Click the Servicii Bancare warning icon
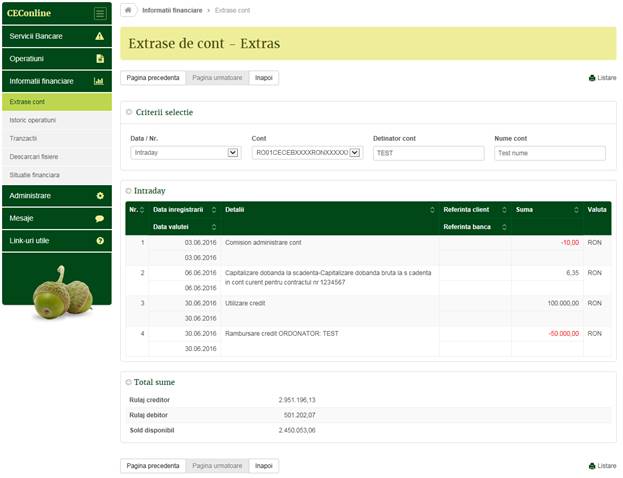This screenshot has height=478, width=623. pyautogui.click(x=99, y=36)
